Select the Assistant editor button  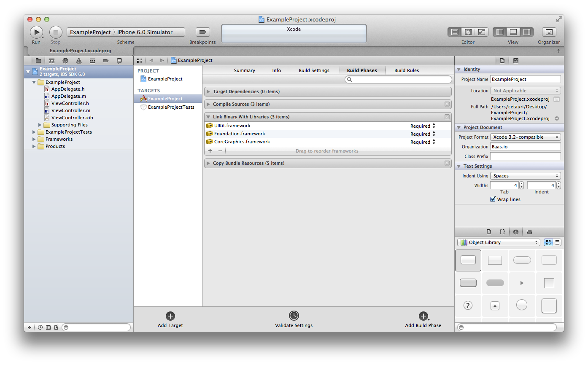(468, 32)
